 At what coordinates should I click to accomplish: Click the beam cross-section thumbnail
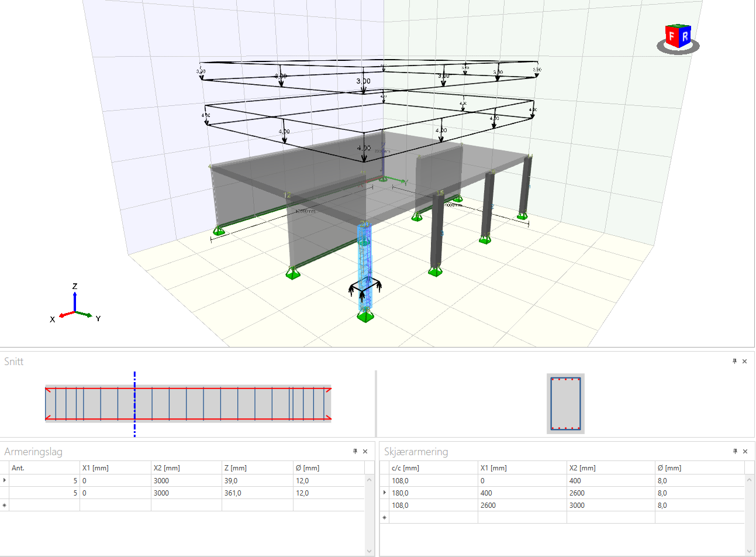point(565,404)
